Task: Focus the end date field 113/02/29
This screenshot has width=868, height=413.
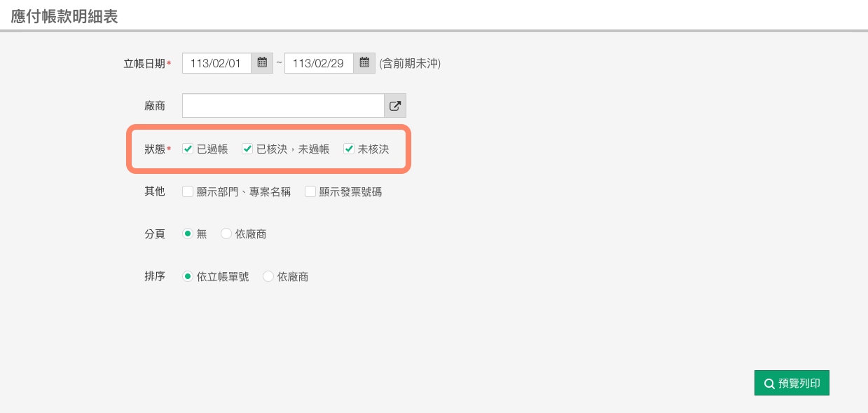Action: [x=319, y=63]
